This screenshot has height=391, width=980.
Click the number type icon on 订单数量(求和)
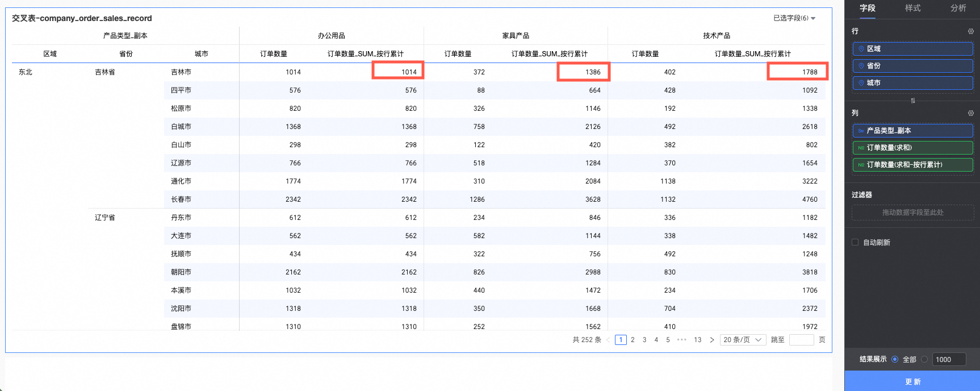pyautogui.click(x=861, y=148)
